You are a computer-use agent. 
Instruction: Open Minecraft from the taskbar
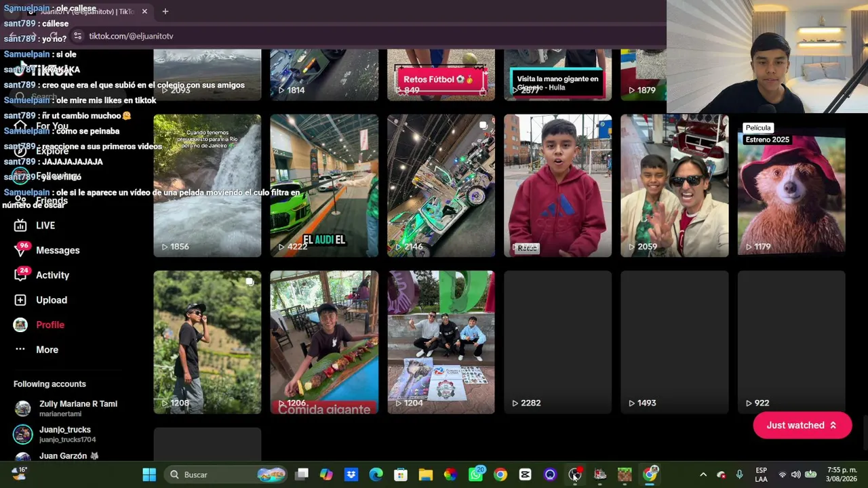[x=625, y=474]
